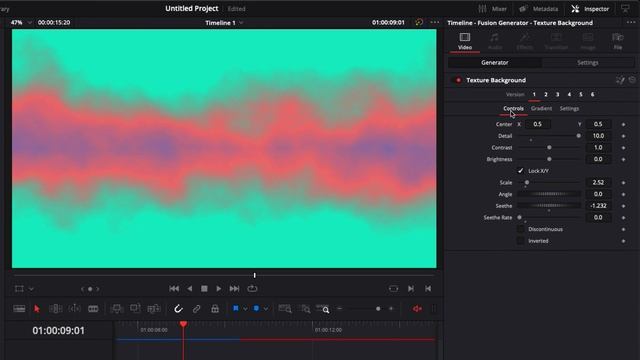Toggle loop playback

(x=252, y=289)
